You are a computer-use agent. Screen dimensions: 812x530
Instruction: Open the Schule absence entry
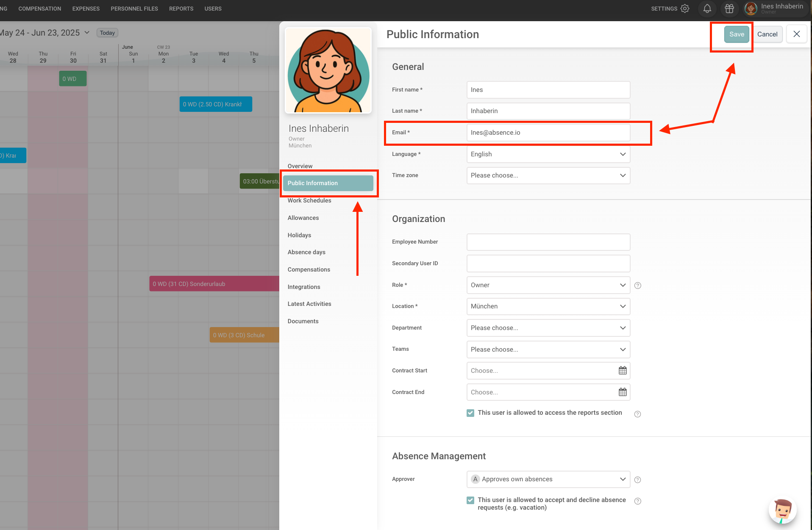[244, 335]
